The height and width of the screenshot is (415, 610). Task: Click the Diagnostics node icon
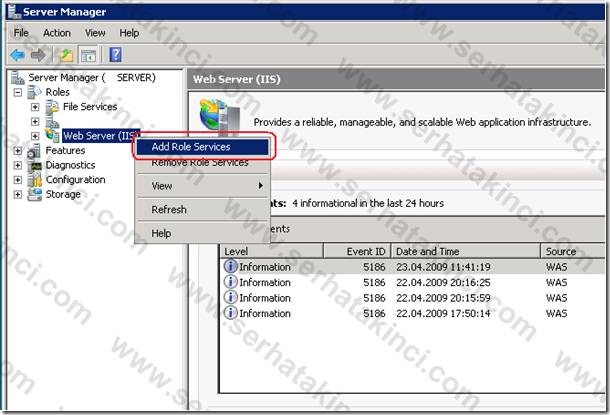34,166
